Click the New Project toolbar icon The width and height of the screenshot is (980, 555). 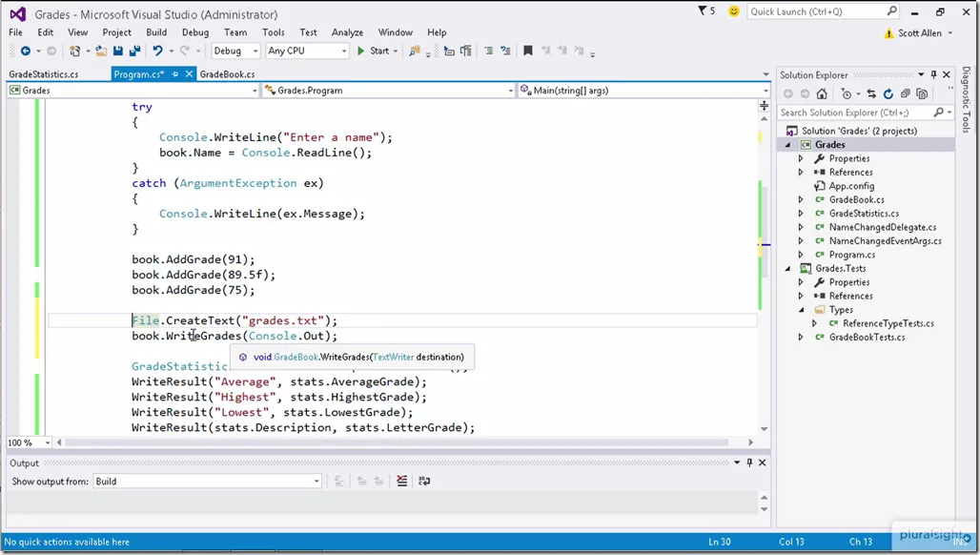[x=75, y=51]
